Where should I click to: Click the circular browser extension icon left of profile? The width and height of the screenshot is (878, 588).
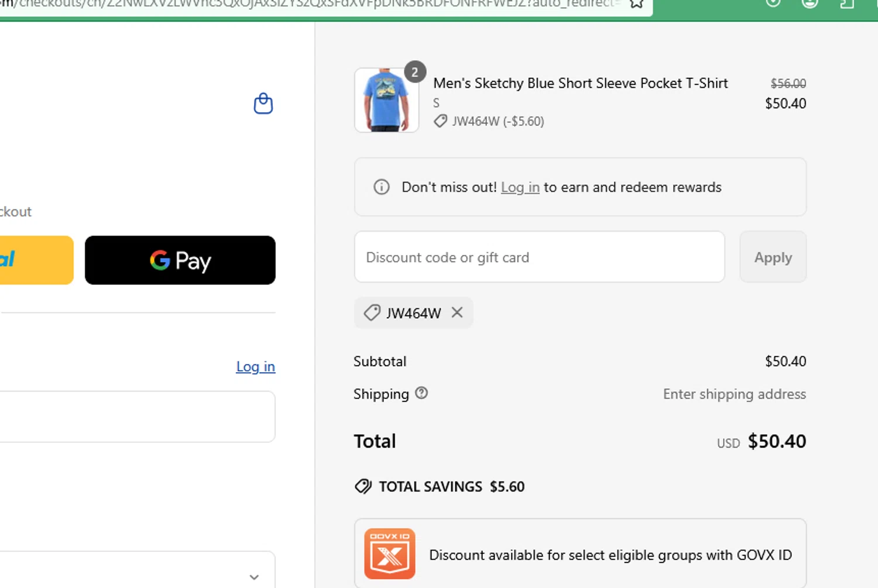tap(773, 2)
